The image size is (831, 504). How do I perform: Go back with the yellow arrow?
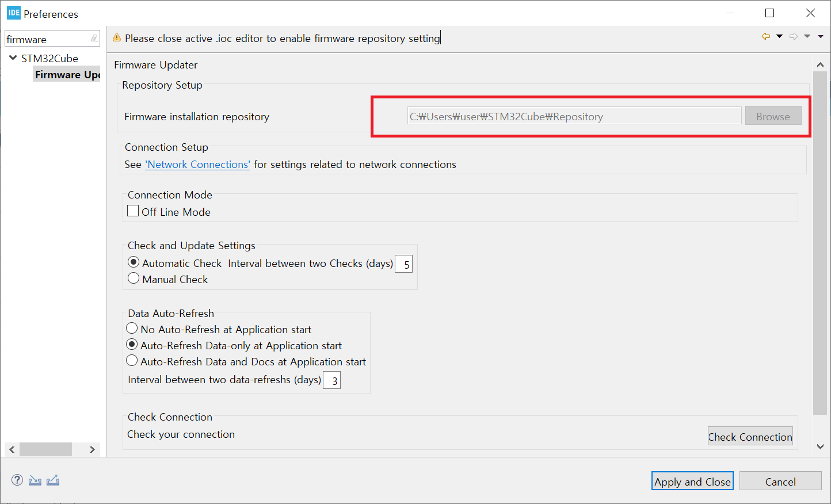[x=766, y=36]
